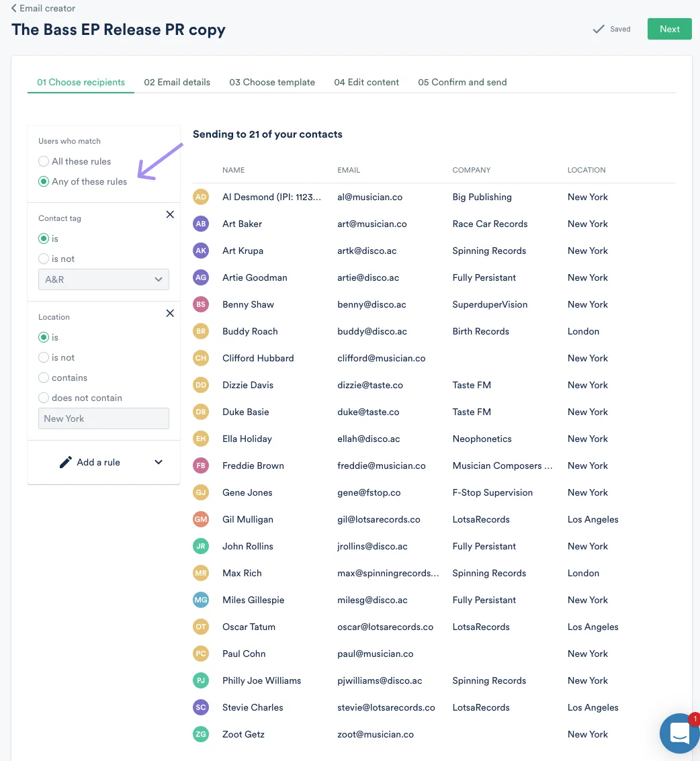Select 'contains' under Location

44,377
